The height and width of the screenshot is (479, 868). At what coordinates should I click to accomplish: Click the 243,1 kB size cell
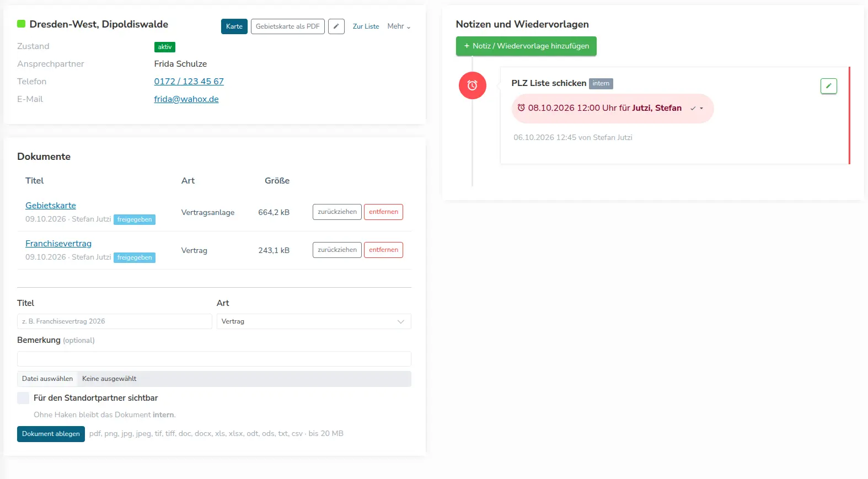click(274, 250)
